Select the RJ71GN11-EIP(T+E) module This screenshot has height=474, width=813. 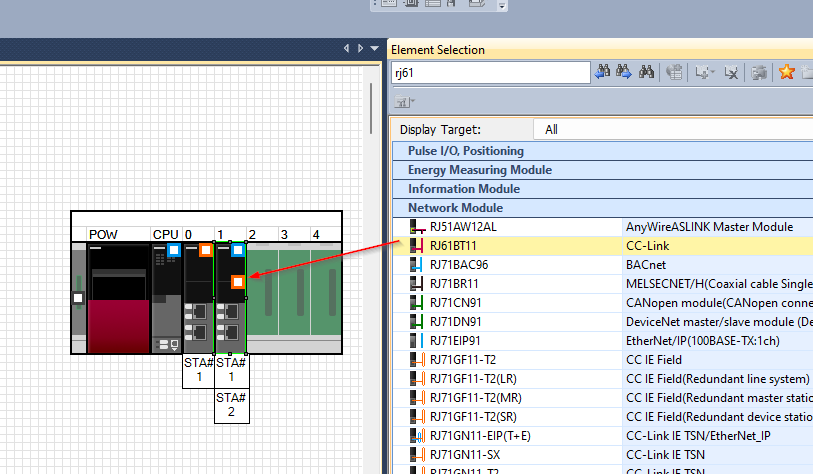tap(602, 436)
